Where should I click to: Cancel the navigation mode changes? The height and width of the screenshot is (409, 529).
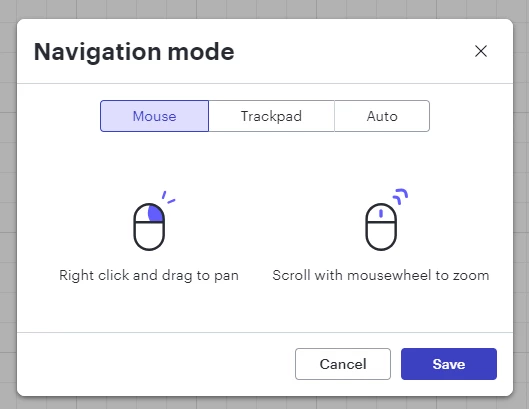click(x=343, y=364)
